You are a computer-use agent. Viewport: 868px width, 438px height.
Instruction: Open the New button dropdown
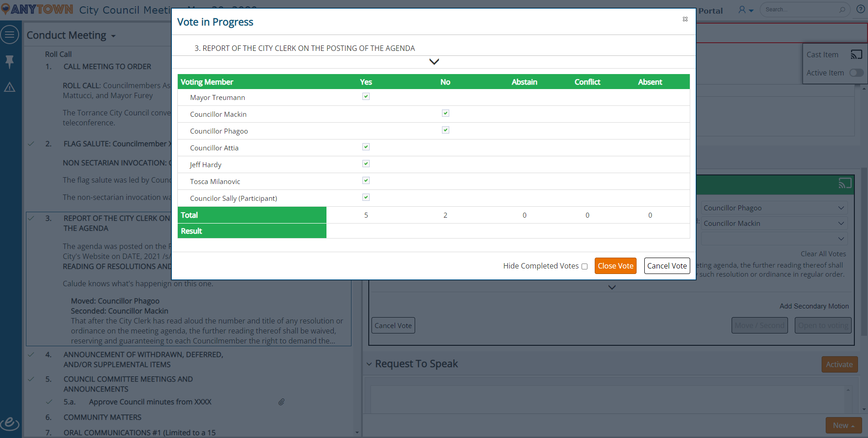tap(844, 425)
